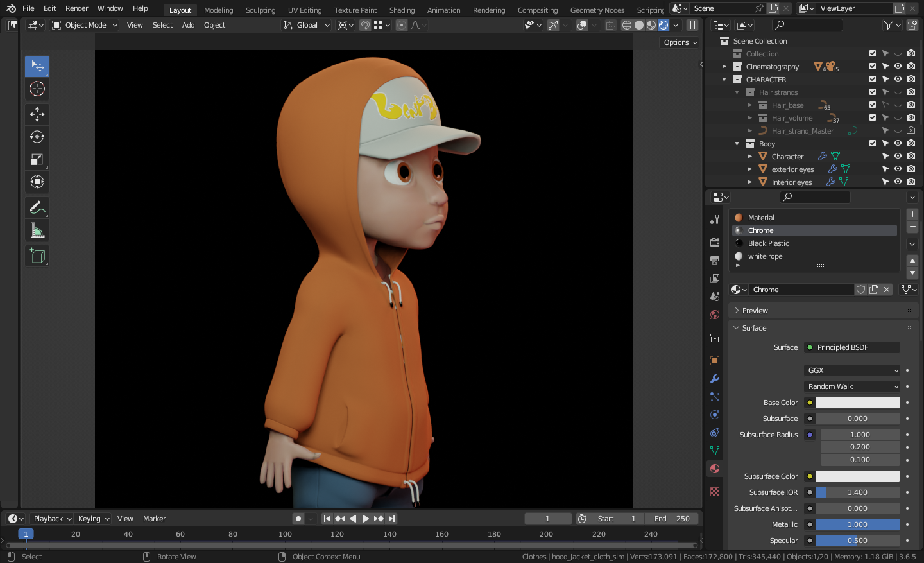Open the Add menu in viewport header
The height and width of the screenshot is (563, 924).
[188, 25]
